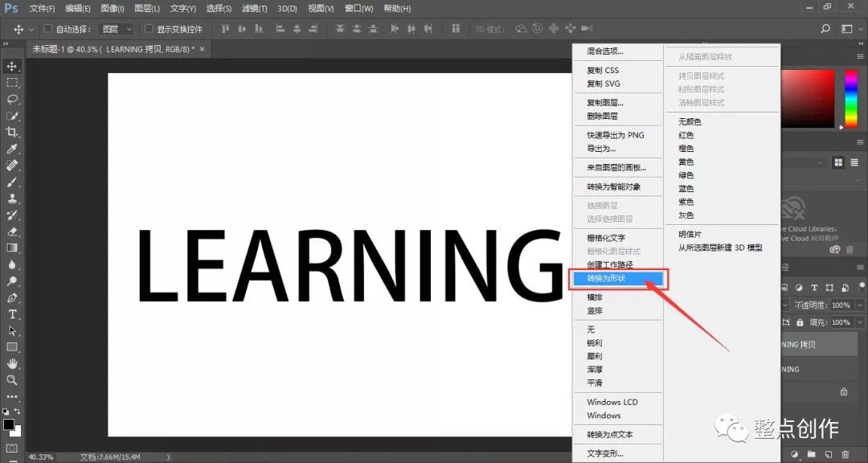
Task: Open the 滤镜(T) menu
Action: coord(255,9)
